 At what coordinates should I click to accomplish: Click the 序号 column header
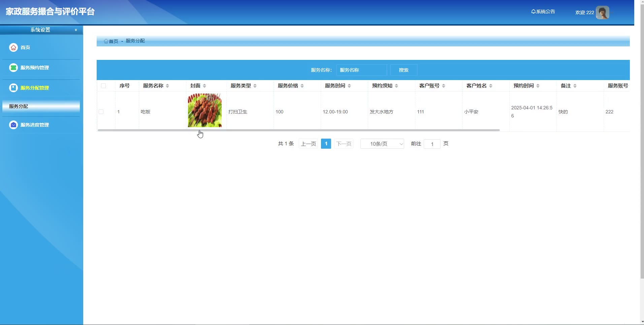(125, 86)
